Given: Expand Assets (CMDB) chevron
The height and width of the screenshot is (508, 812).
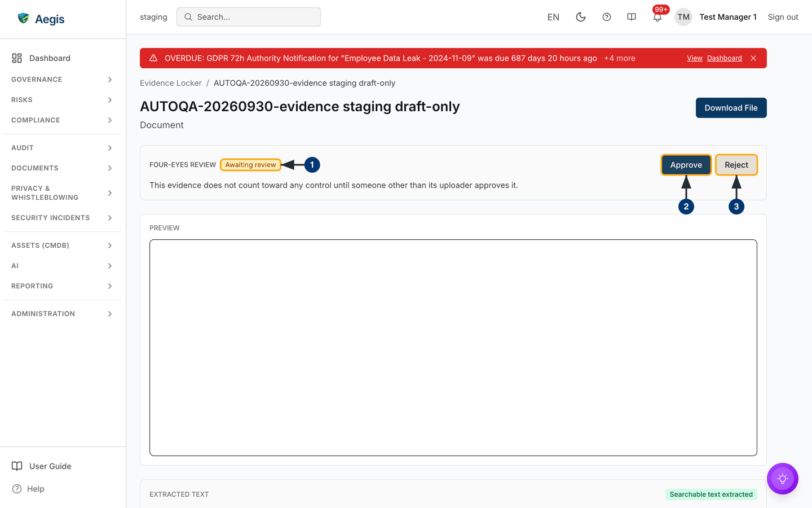Looking at the screenshot, I should 110,246.
